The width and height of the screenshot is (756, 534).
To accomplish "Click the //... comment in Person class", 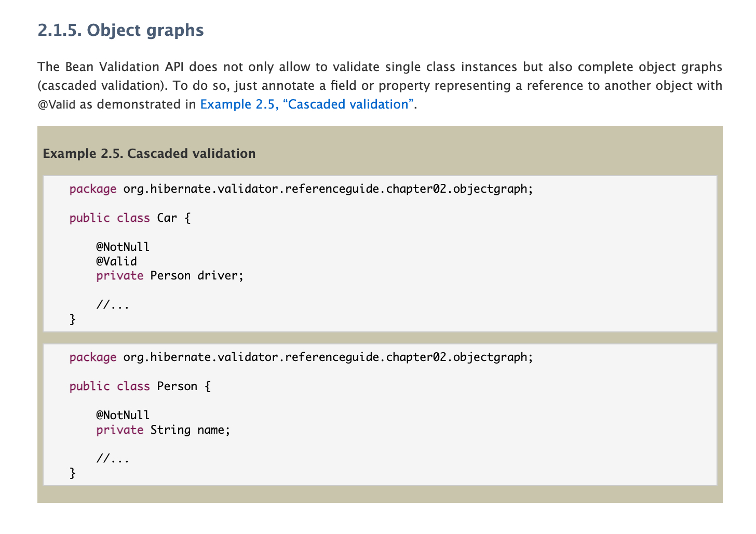I will tap(113, 459).
